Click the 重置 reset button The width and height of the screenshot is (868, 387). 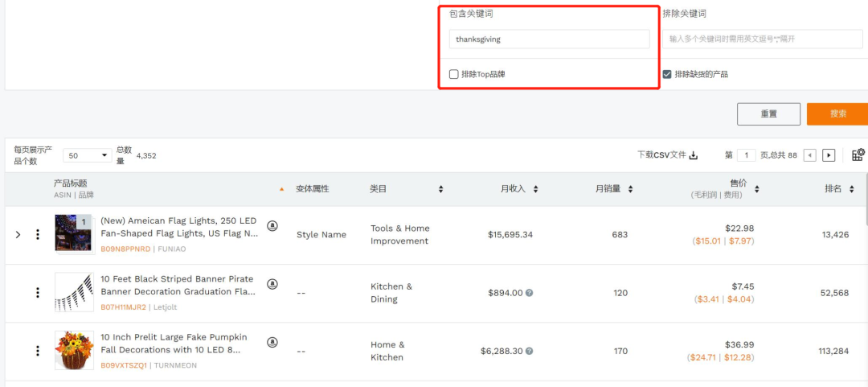click(x=768, y=113)
